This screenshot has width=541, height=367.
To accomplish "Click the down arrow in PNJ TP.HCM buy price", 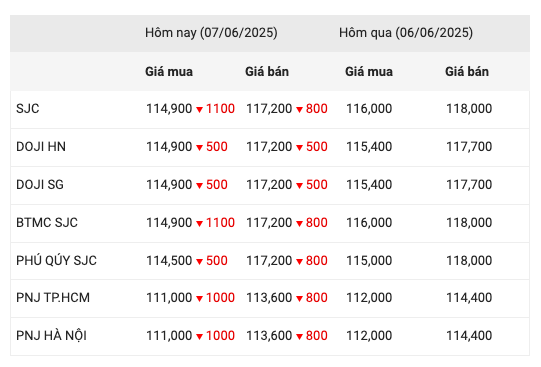I will pos(199,299).
